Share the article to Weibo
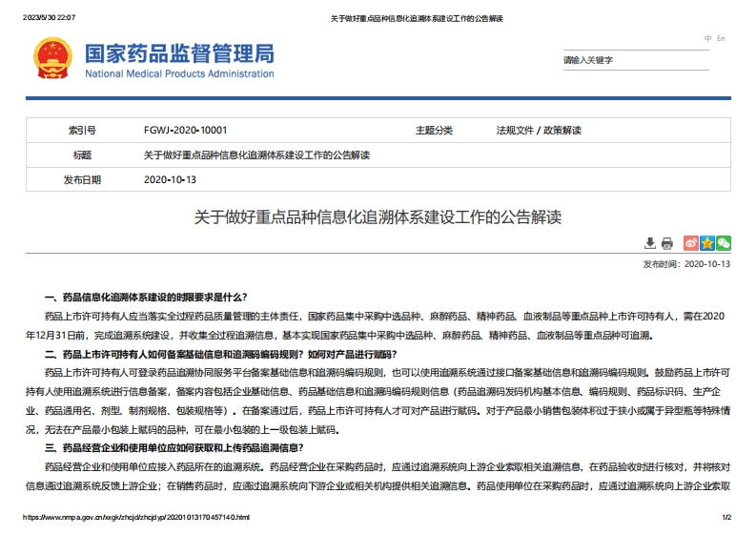The height and width of the screenshot is (535, 756). (x=692, y=244)
